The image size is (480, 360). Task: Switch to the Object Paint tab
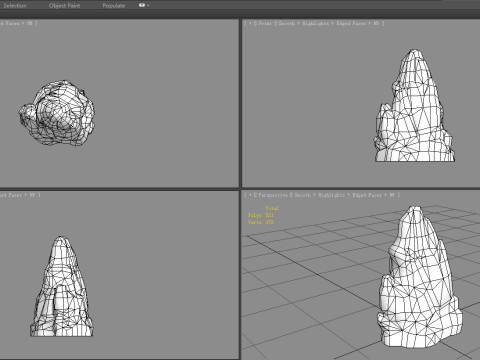point(64,5)
